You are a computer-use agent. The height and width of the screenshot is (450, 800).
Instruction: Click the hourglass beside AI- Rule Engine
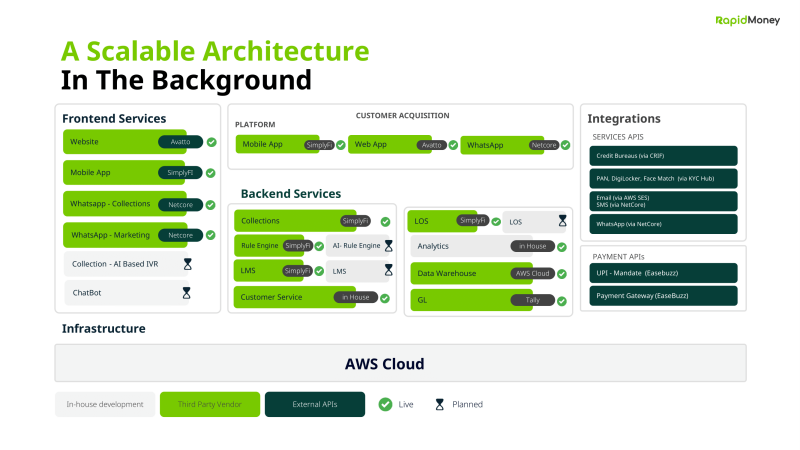388,245
